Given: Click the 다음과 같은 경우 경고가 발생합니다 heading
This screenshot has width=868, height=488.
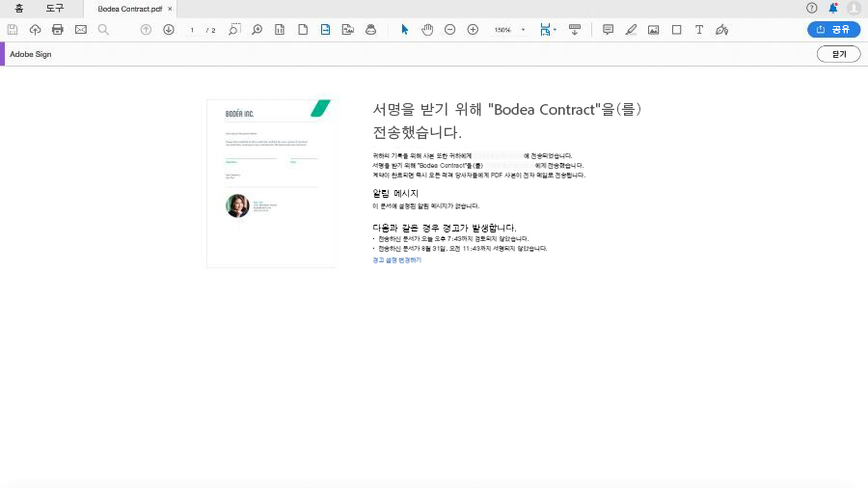Looking at the screenshot, I should tap(444, 228).
